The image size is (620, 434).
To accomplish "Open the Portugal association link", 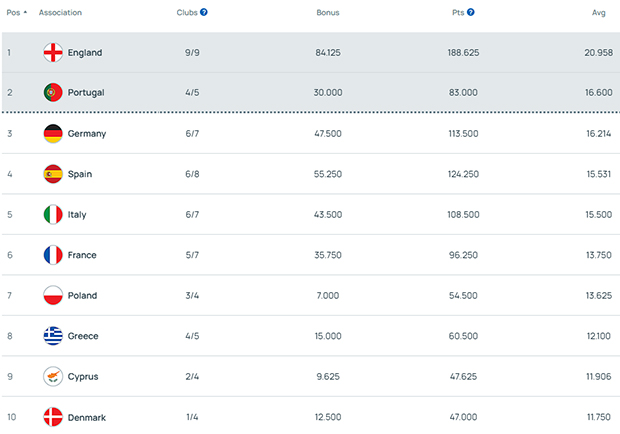I will 86,92.
